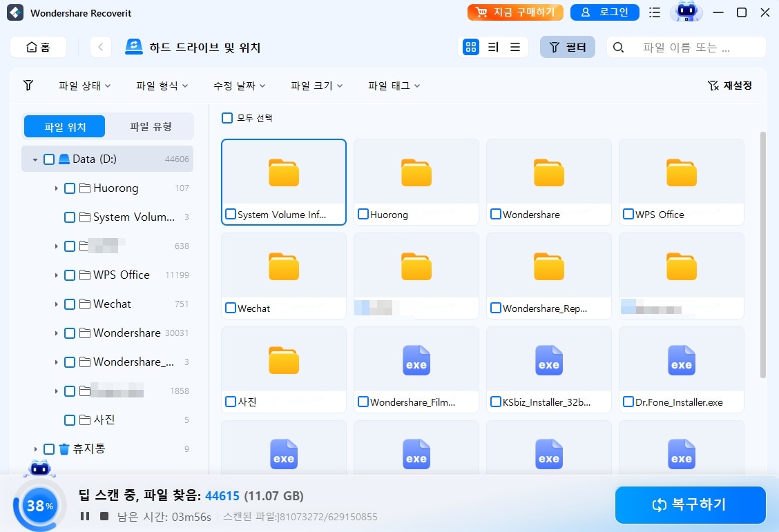Open the 파일 크기 filter dropdown

[x=316, y=86]
